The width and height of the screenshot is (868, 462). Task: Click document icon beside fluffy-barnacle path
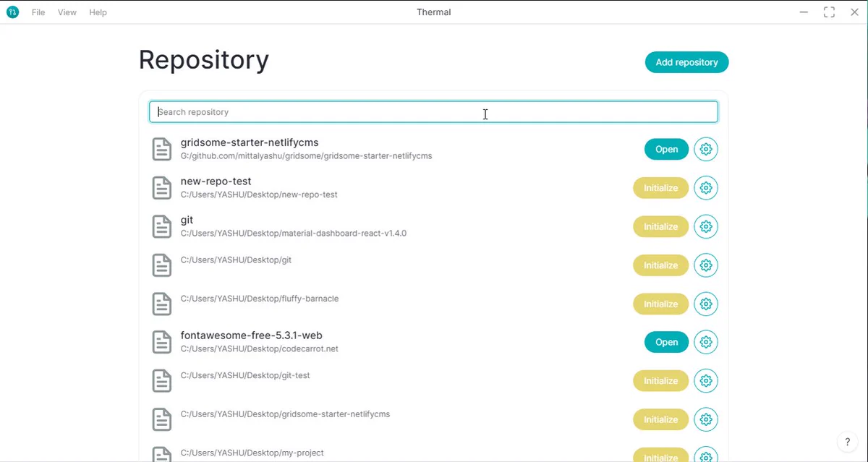click(162, 304)
